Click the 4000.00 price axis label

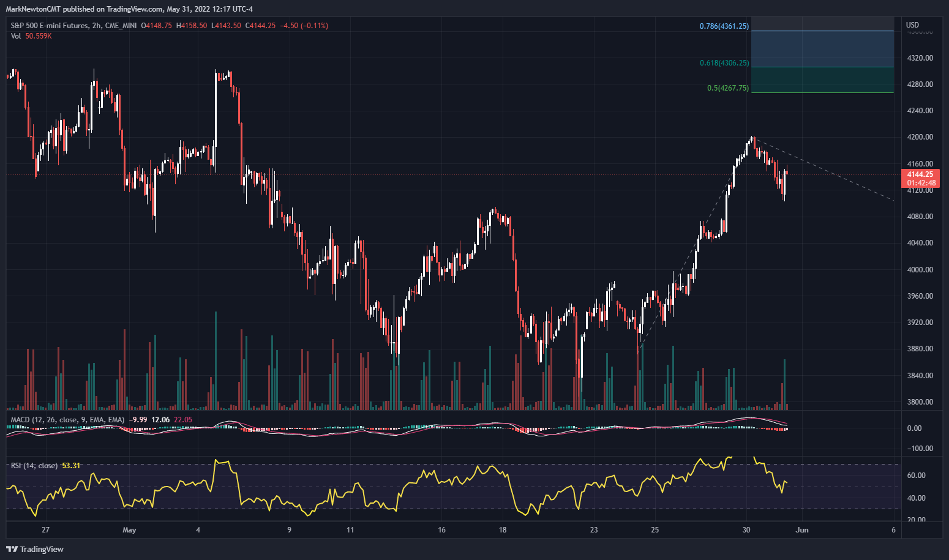[921, 270]
